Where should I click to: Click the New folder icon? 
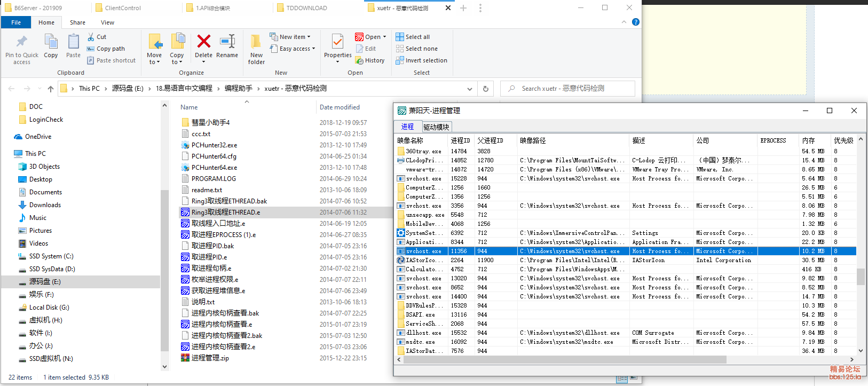(256, 43)
